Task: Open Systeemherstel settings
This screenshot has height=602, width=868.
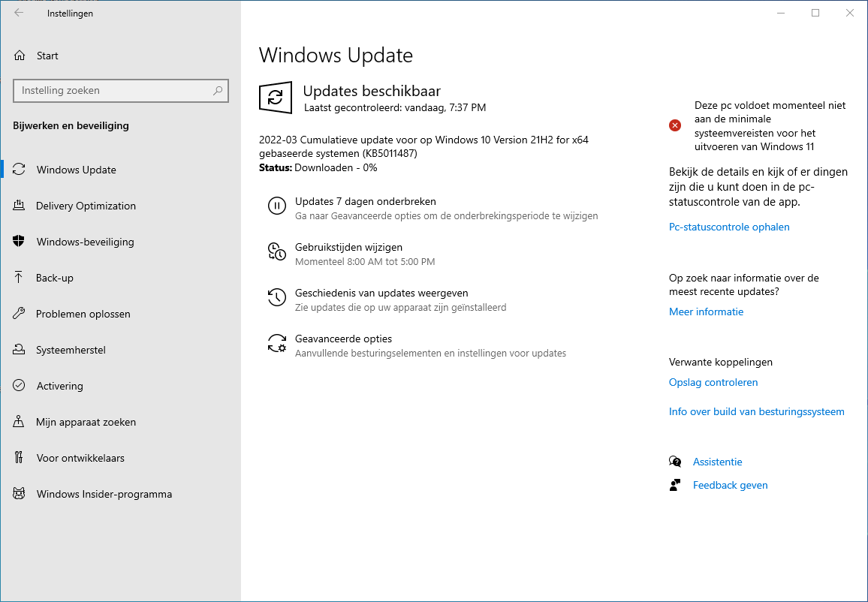Action: (x=71, y=350)
